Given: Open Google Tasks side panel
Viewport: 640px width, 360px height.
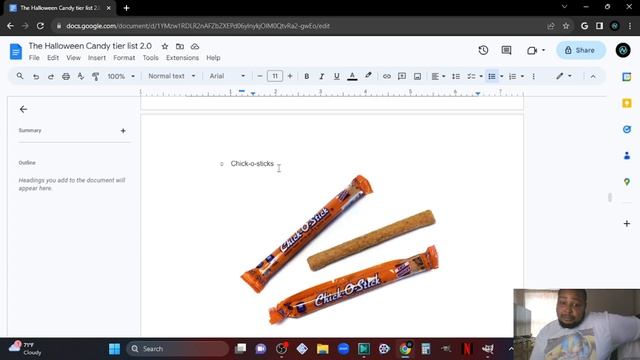Looking at the screenshot, I should coord(627,129).
